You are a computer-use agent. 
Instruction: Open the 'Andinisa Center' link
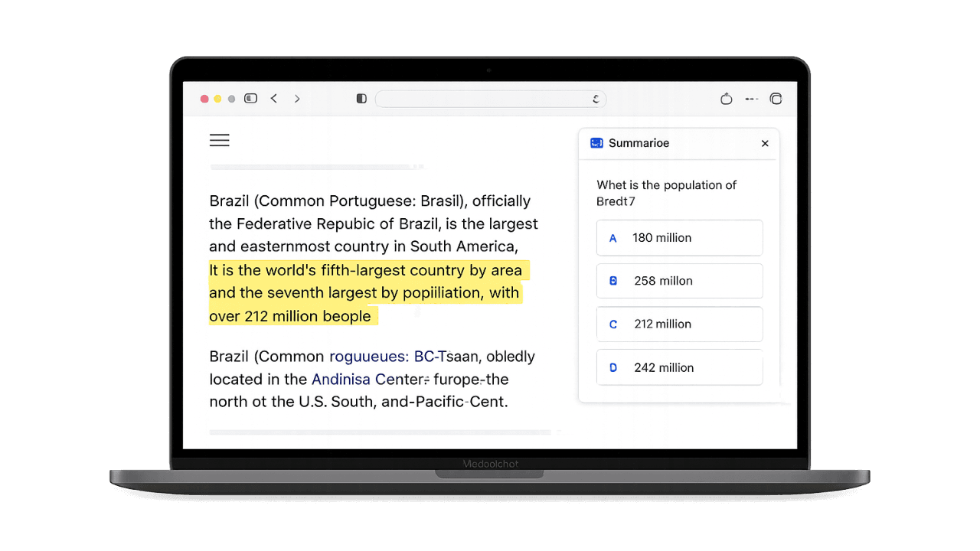pos(367,380)
